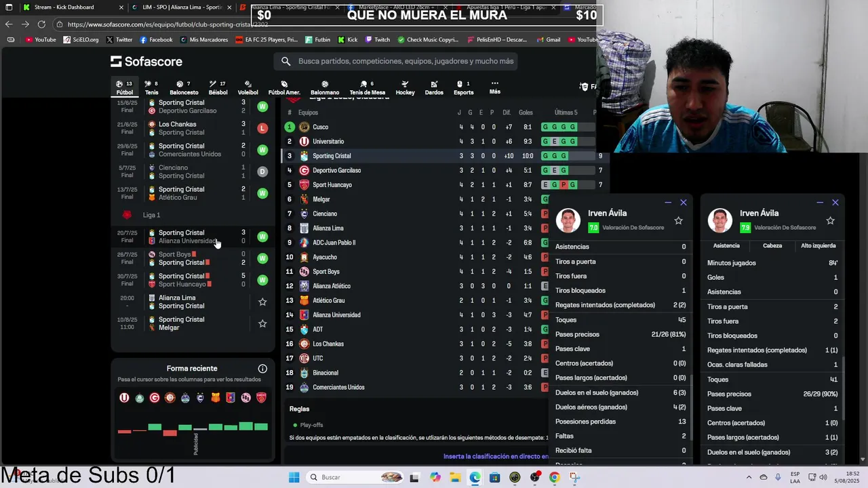The width and height of the screenshot is (868, 488).
Task: Expand the Más sports menu
Action: coord(495,87)
